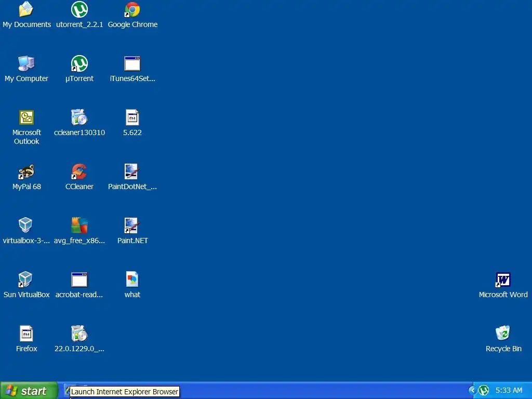The width and height of the screenshot is (532, 399).
Task: Select the CCleaner shortcut icon
Action: pos(79,171)
